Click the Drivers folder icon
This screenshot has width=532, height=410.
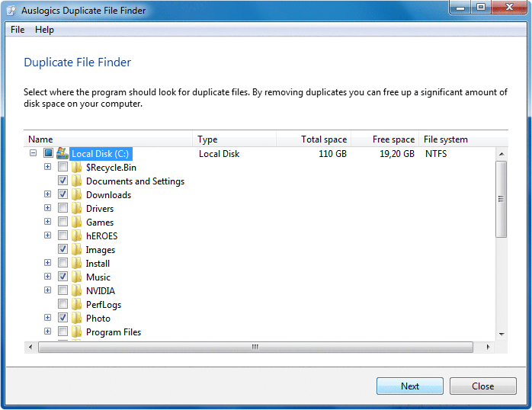[x=77, y=208]
